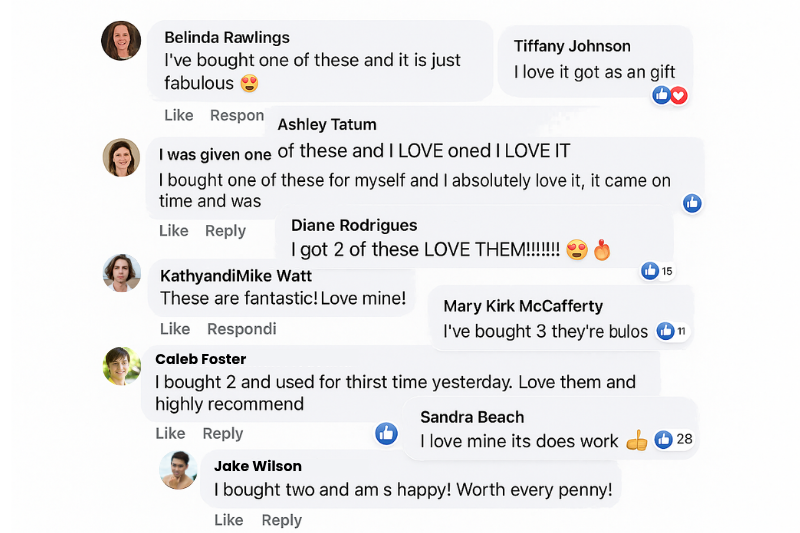Click the like reaction on Mary Kirk McCafferty's comment
The image size is (800, 533).
tap(670, 331)
